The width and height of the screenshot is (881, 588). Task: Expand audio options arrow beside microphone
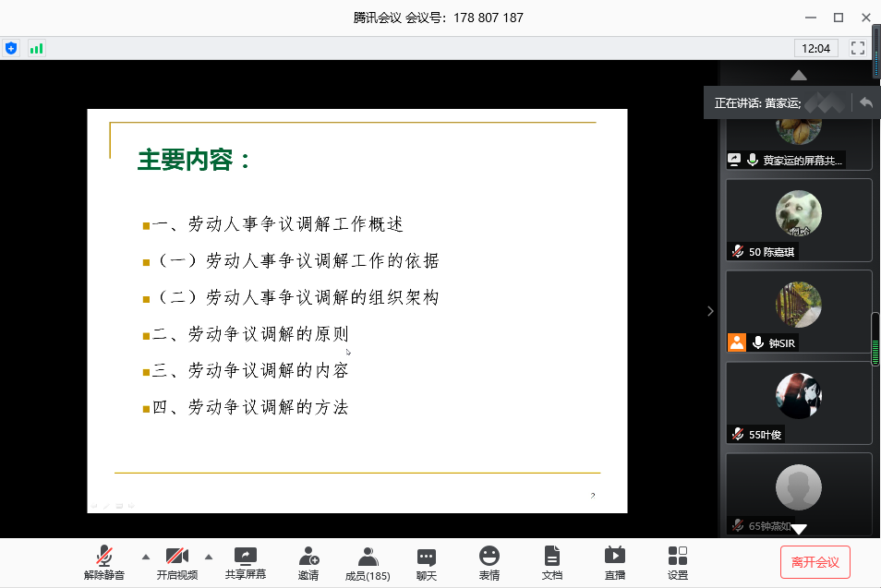click(145, 557)
